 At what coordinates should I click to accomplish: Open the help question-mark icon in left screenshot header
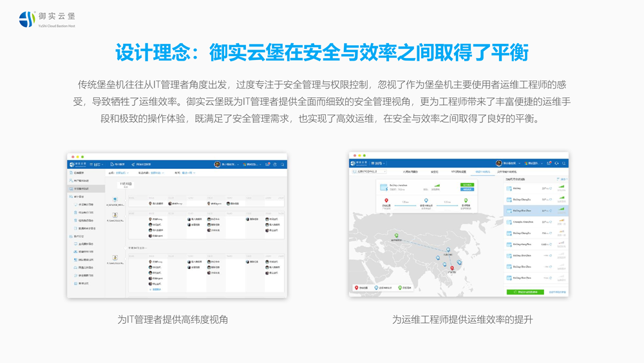[x=275, y=164]
